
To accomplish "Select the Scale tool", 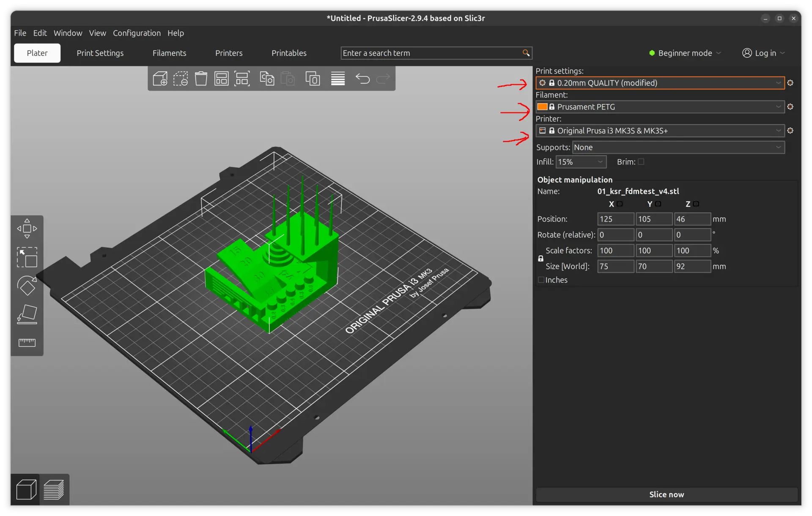I will point(27,257).
